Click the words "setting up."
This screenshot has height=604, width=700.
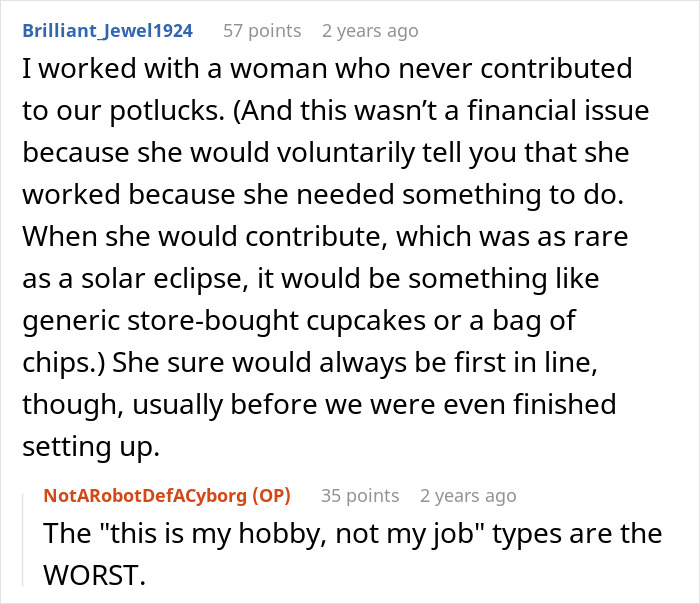(x=91, y=448)
